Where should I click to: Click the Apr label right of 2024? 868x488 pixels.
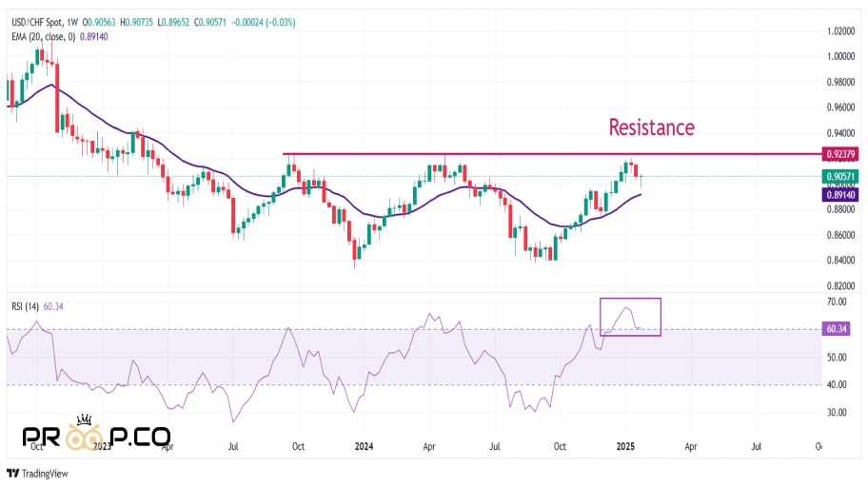click(x=429, y=446)
